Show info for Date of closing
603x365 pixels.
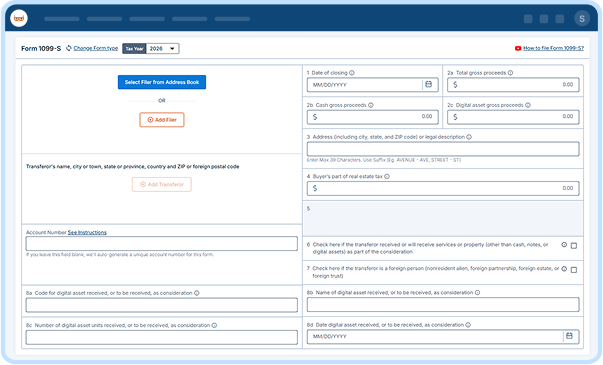(x=352, y=73)
